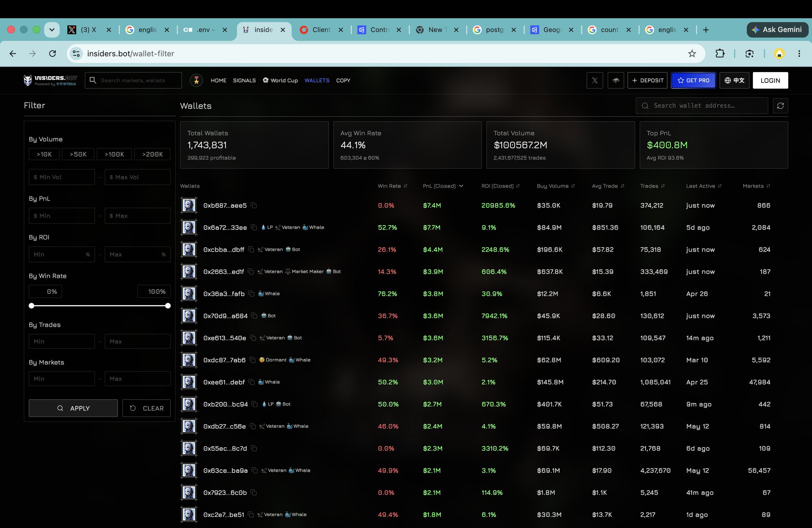
Task: Copy address of wallet 0xb687...aee5
Action: pyautogui.click(x=254, y=205)
